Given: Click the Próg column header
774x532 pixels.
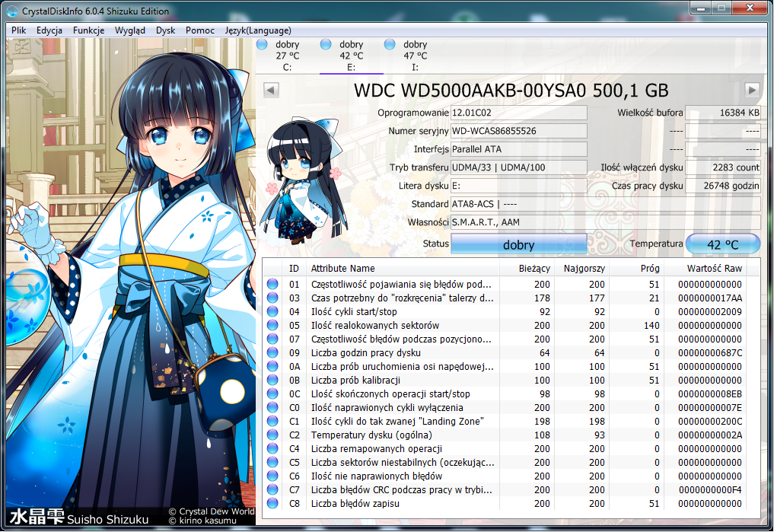Looking at the screenshot, I should click(636, 269).
